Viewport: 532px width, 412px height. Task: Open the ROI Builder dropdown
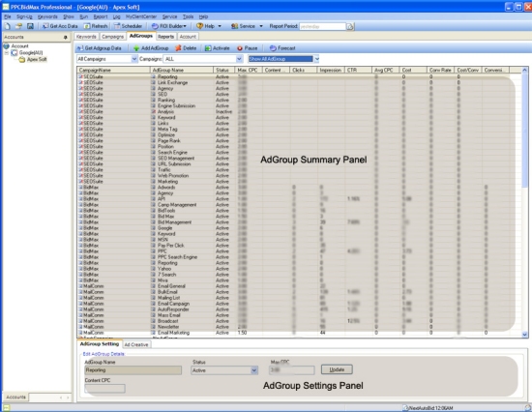[169, 26]
